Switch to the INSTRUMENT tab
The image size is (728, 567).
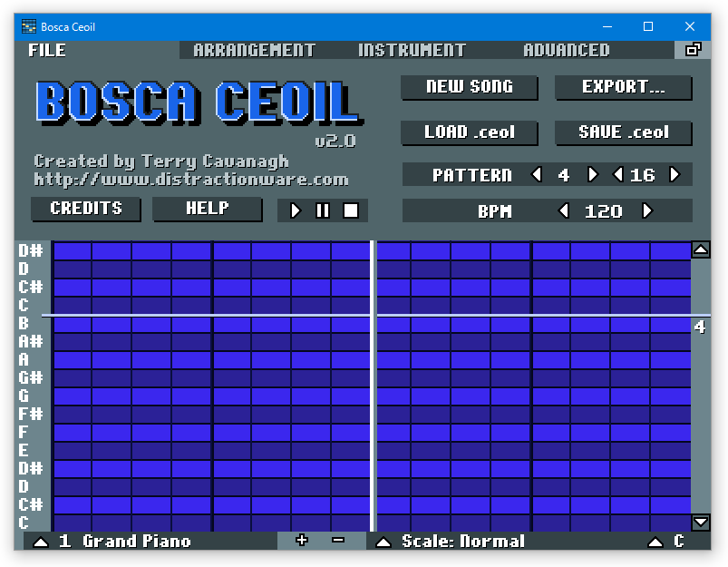pyautogui.click(x=413, y=50)
